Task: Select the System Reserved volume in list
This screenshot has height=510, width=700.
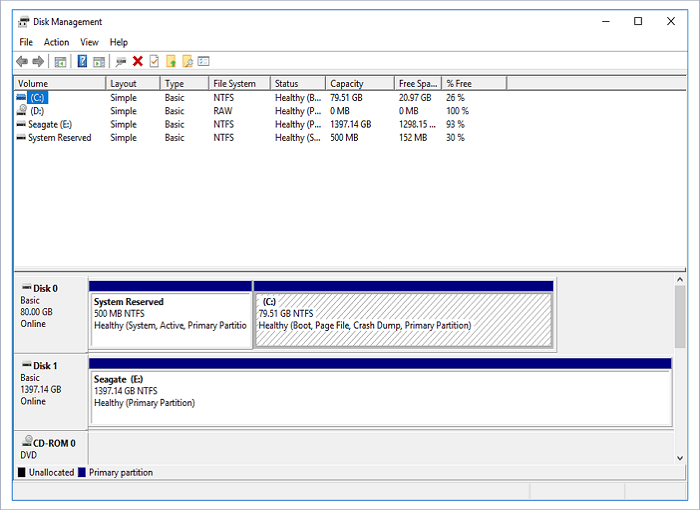Action: [59, 138]
